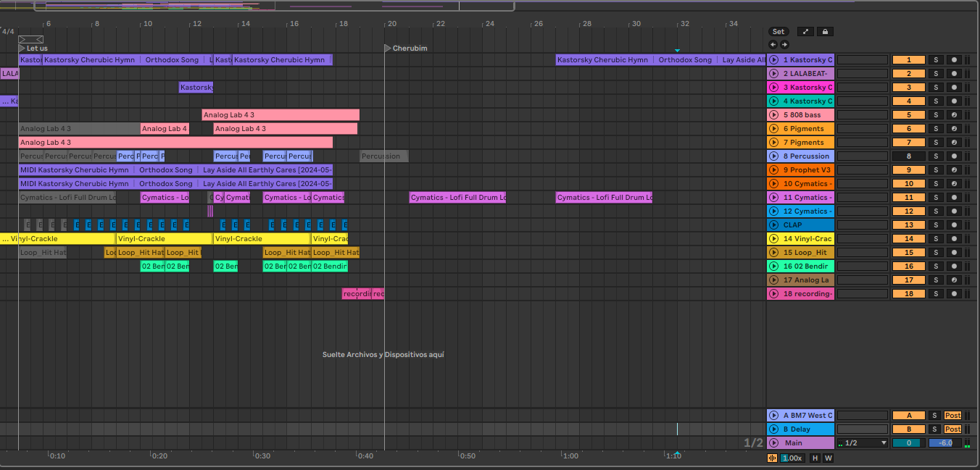Click the lock envelopes padlock icon
This screenshot has width=980, height=470.
tap(825, 32)
